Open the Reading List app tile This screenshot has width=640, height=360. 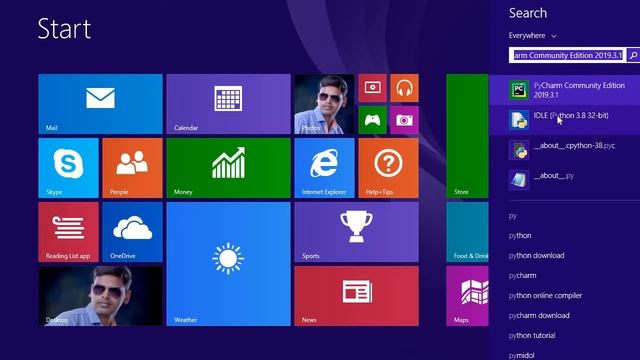(x=69, y=232)
